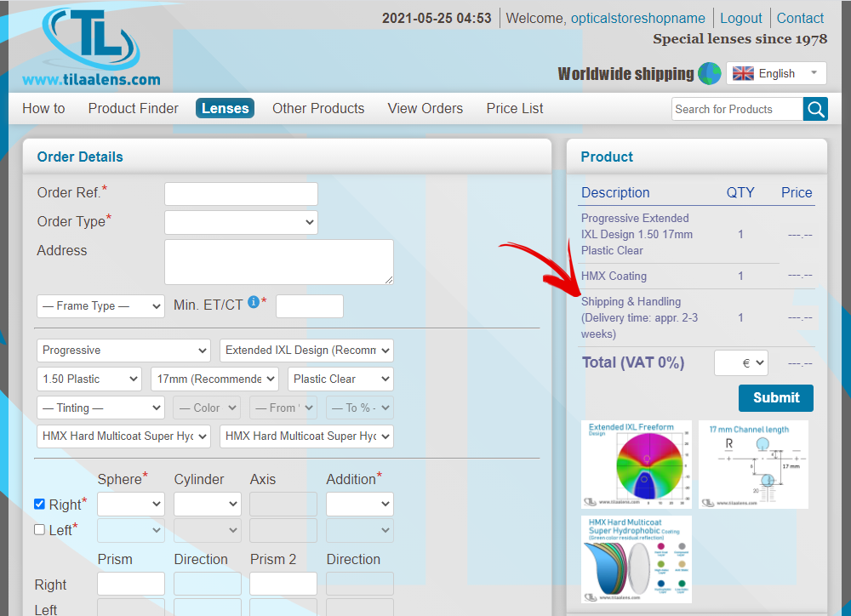Expand the Order Type dropdown

(241, 222)
